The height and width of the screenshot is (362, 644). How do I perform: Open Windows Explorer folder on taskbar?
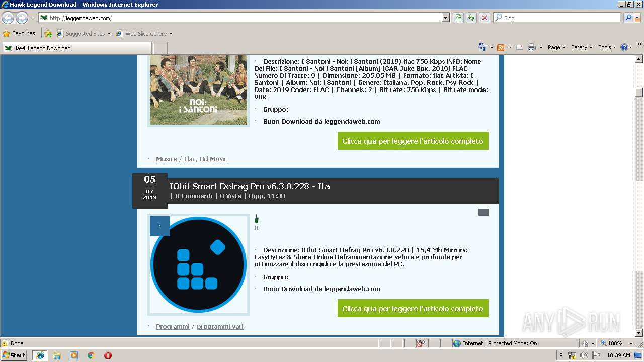[x=57, y=355]
